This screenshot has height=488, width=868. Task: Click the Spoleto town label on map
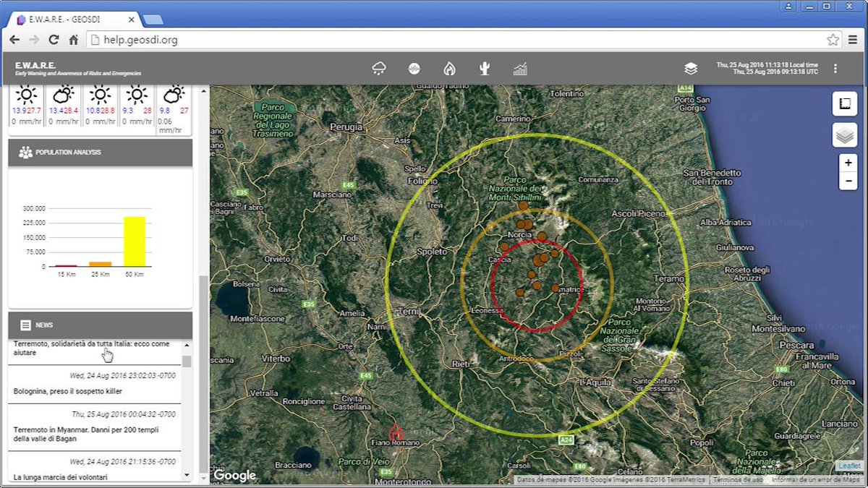[433, 252]
